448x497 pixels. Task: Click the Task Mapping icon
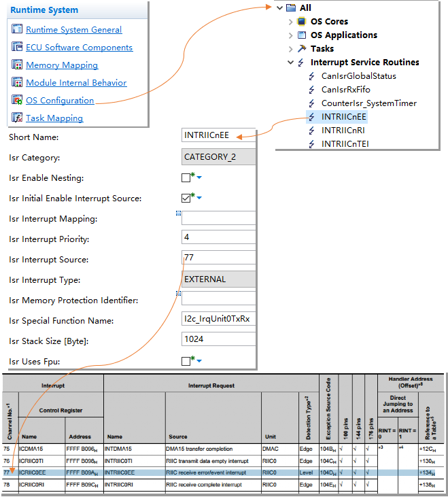coord(17,118)
